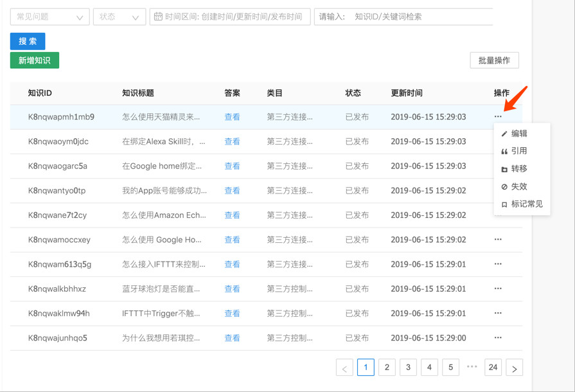Jump to last page 24
This screenshot has width=575, height=392.
493,368
